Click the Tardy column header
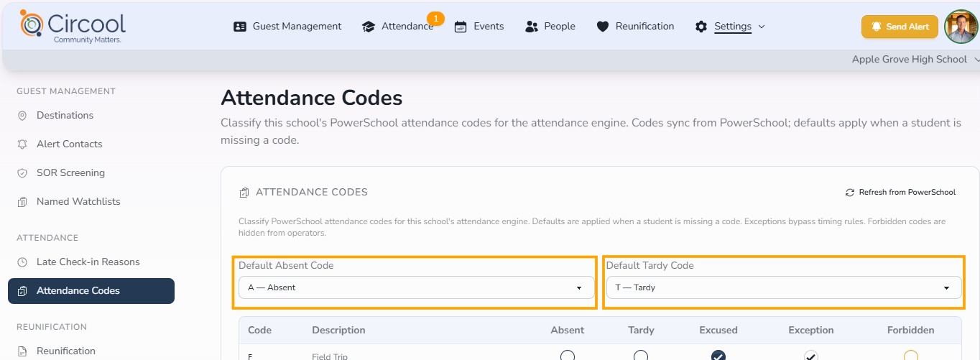Image resolution: width=980 pixels, height=360 pixels. tap(641, 331)
